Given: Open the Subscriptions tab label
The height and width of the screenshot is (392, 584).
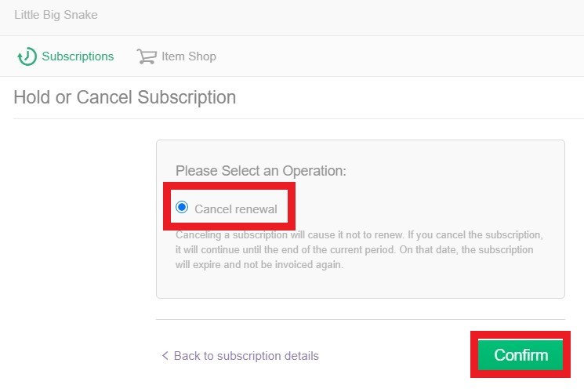Looking at the screenshot, I should click(78, 56).
